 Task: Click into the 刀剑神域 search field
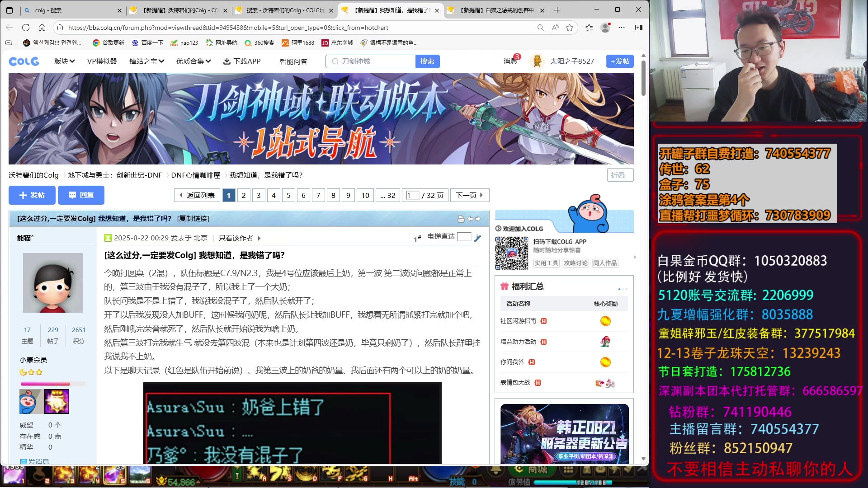tap(371, 61)
